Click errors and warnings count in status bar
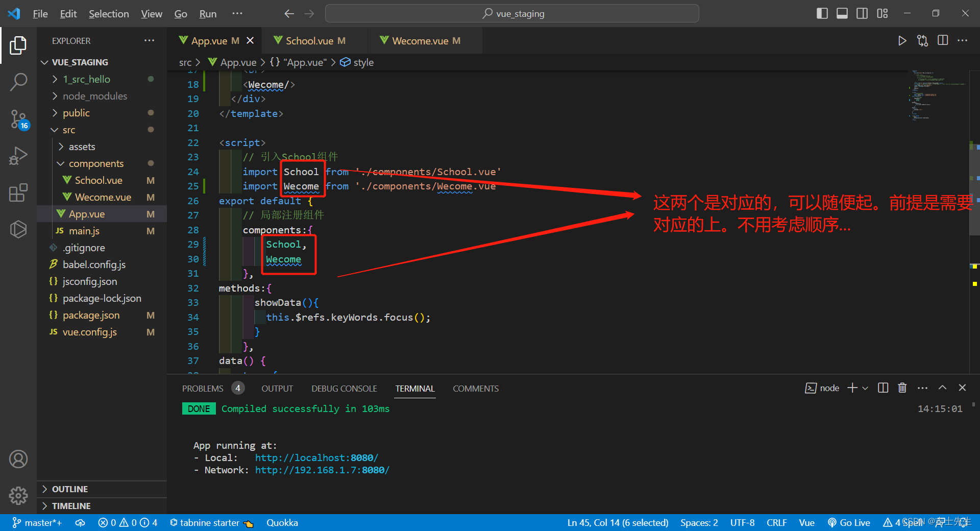The image size is (980, 531). [x=128, y=522]
